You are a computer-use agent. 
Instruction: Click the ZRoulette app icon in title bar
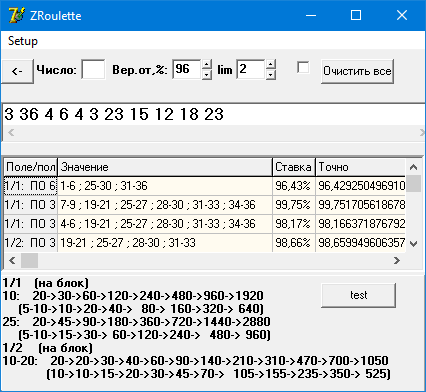(x=17, y=15)
